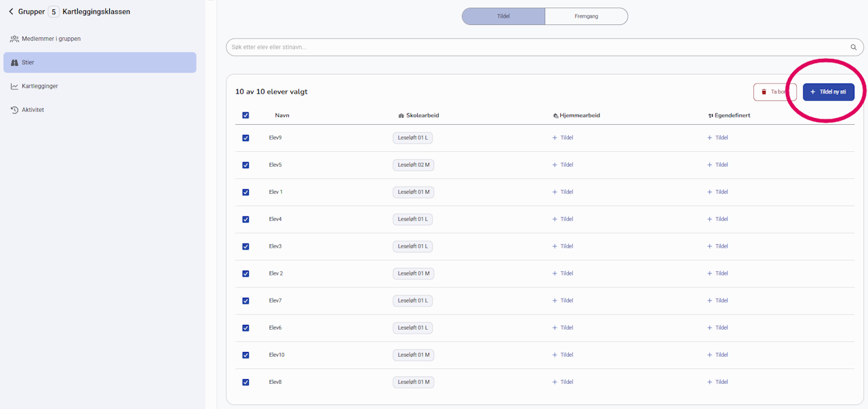This screenshot has width=868, height=409.
Task: Click the Aktivitet history icon
Action: click(14, 110)
